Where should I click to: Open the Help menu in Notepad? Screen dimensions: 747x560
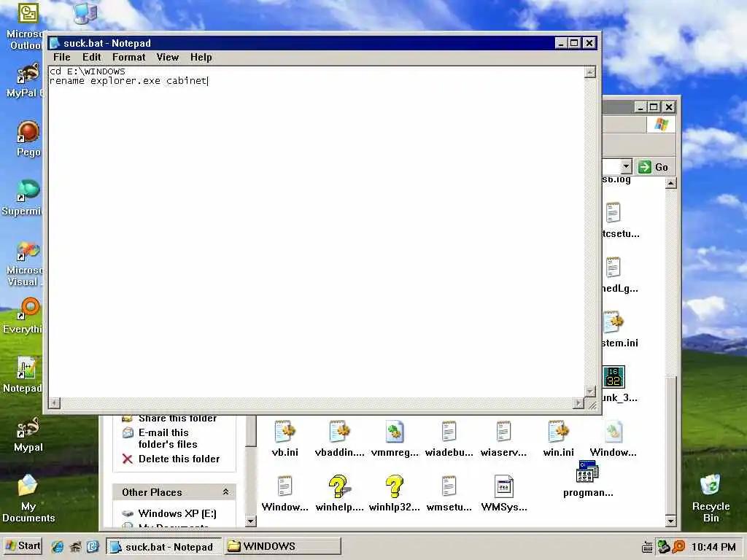[x=201, y=57]
